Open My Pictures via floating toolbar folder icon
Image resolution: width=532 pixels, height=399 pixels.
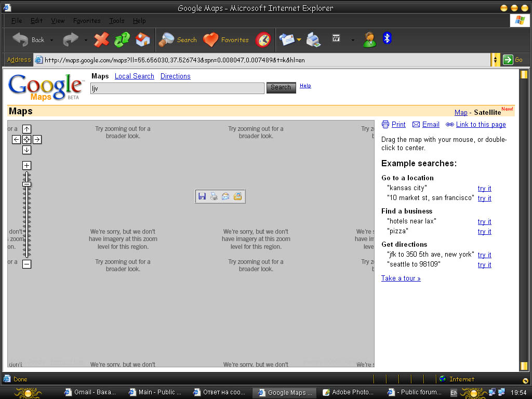coord(238,196)
